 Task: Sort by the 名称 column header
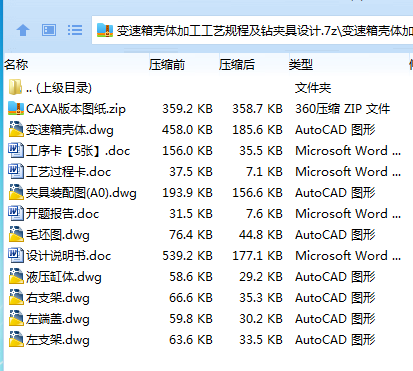[x=16, y=64]
